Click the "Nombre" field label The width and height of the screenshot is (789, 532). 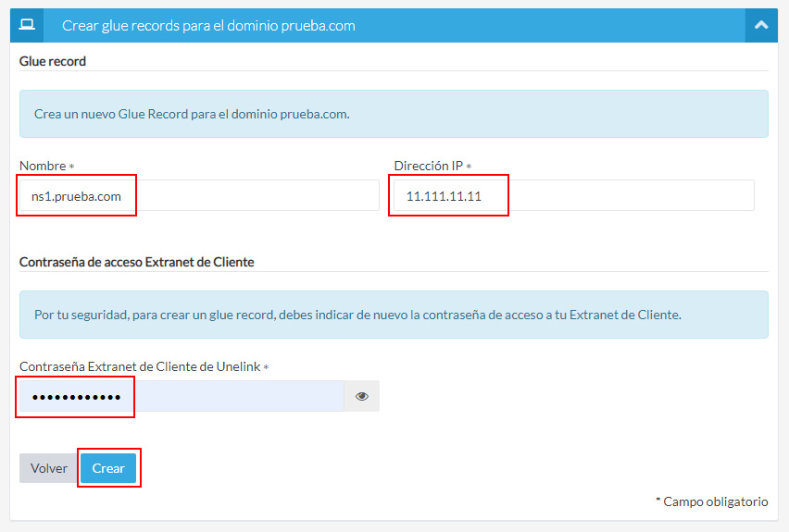43,166
